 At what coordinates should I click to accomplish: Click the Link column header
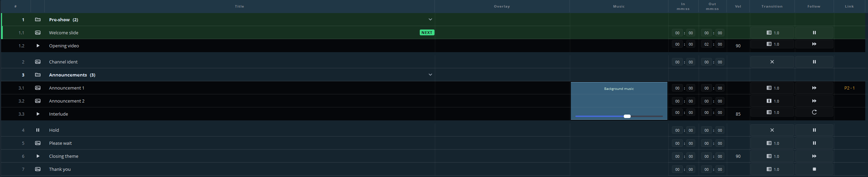pyautogui.click(x=849, y=7)
